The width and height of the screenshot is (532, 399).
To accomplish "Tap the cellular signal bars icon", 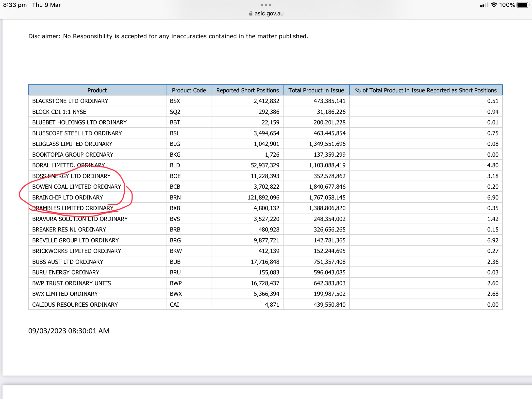I will (484, 5).
